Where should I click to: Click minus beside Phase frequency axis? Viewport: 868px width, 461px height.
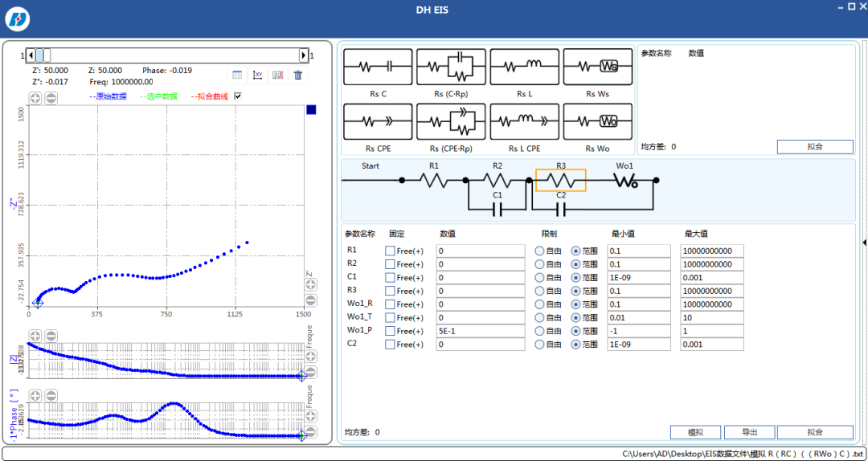pos(311,431)
